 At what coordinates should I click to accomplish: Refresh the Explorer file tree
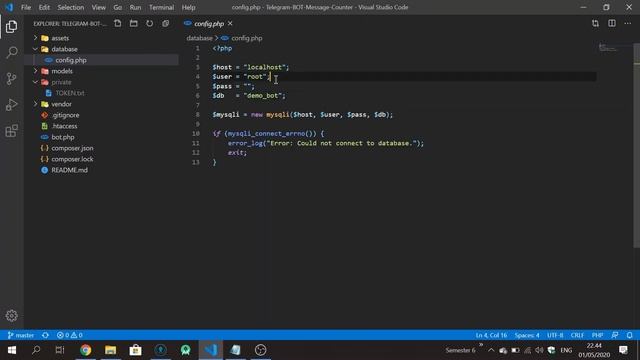coord(149,23)
